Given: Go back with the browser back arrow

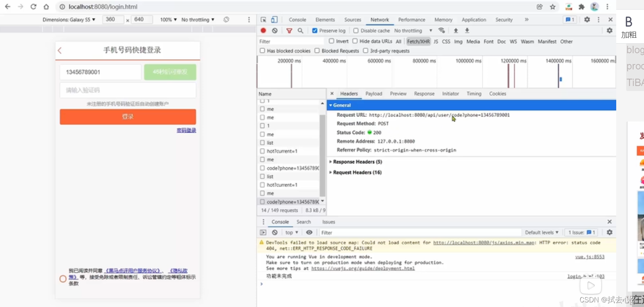Looking at the screenshot, I should [7, 7].
